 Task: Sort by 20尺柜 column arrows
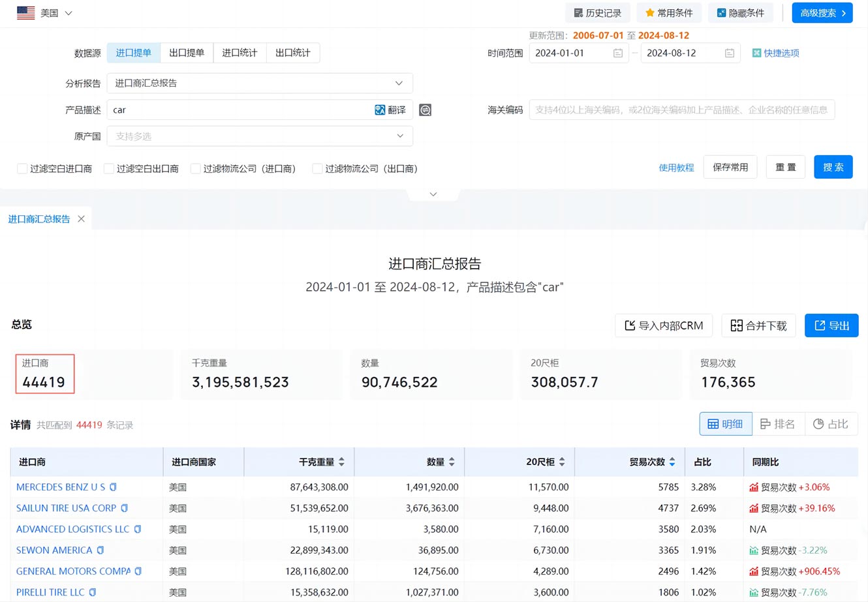click(562, 462)
